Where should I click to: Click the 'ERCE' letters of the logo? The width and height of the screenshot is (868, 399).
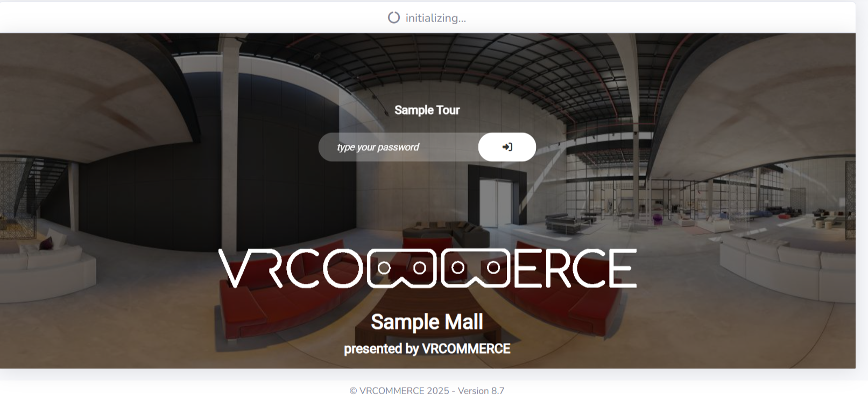click(x=575, y=268)
